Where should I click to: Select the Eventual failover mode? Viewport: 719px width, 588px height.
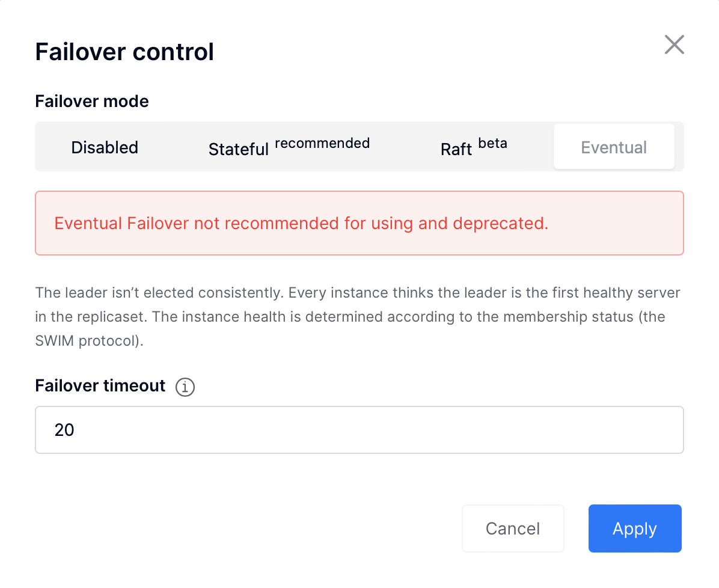coord(614,147)
